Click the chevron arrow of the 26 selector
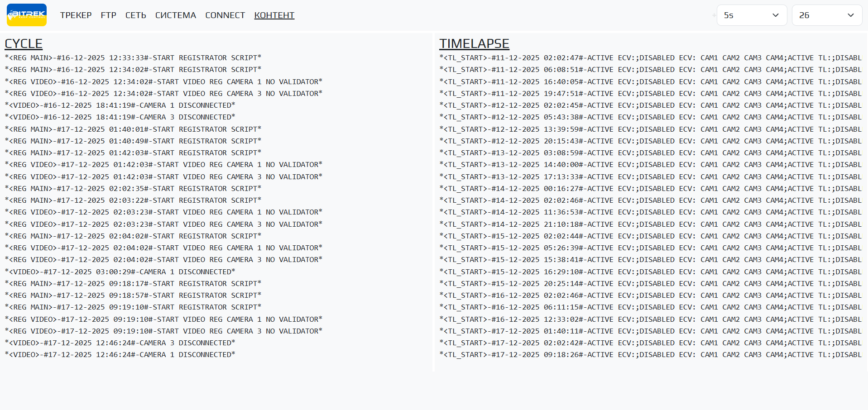The width and height of the screenshot is (868, 410). [851, 15]
